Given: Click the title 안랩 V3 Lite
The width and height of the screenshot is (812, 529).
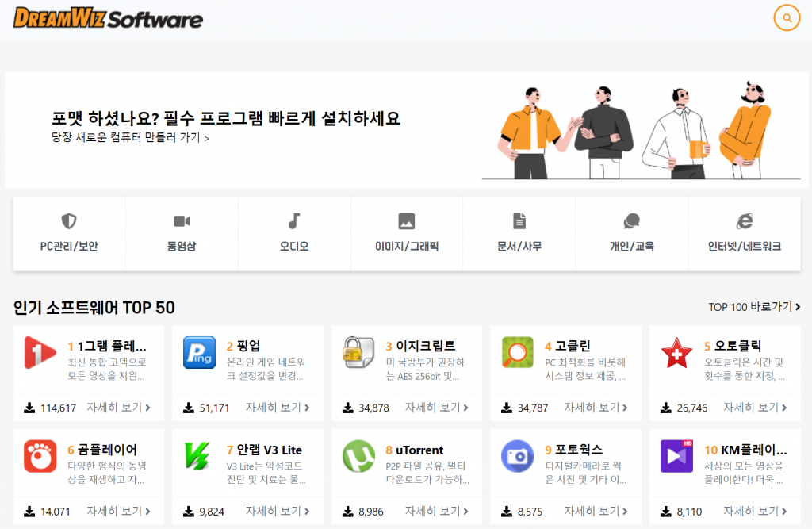Looking at the screenshot, I should pyautogui.click(x=270, y=450).
